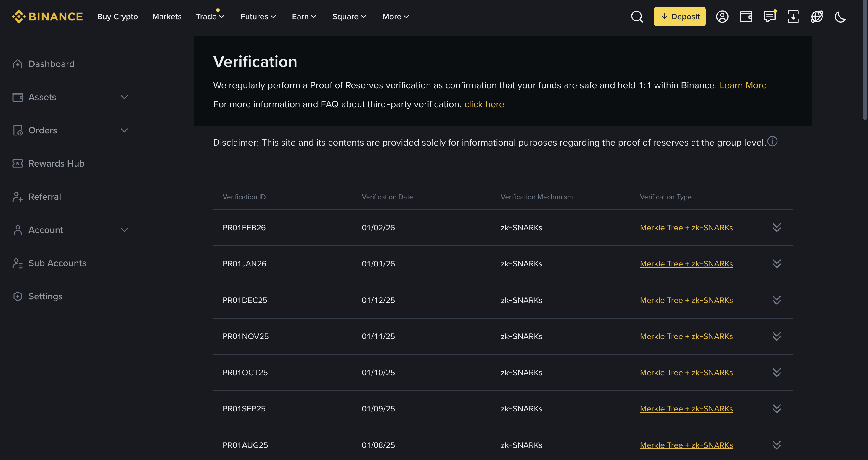
Task: Follow the Learn More link
Action: pyautogui.click(x=743, y=85)
